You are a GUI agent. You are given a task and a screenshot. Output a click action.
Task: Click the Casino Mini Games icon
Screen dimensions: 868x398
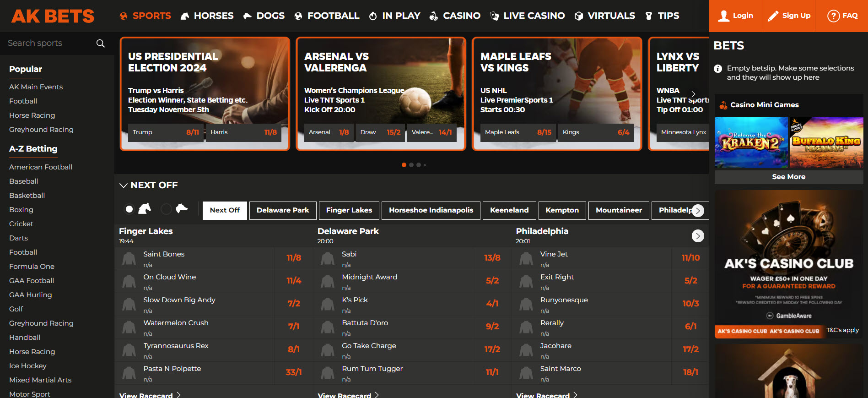pos(723,105)
